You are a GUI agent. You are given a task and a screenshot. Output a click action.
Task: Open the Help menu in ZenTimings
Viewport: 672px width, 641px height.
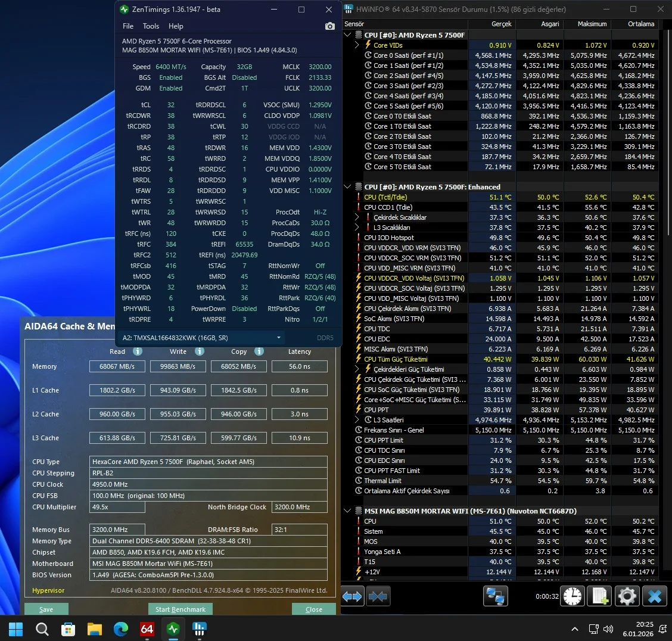(176, 26)
